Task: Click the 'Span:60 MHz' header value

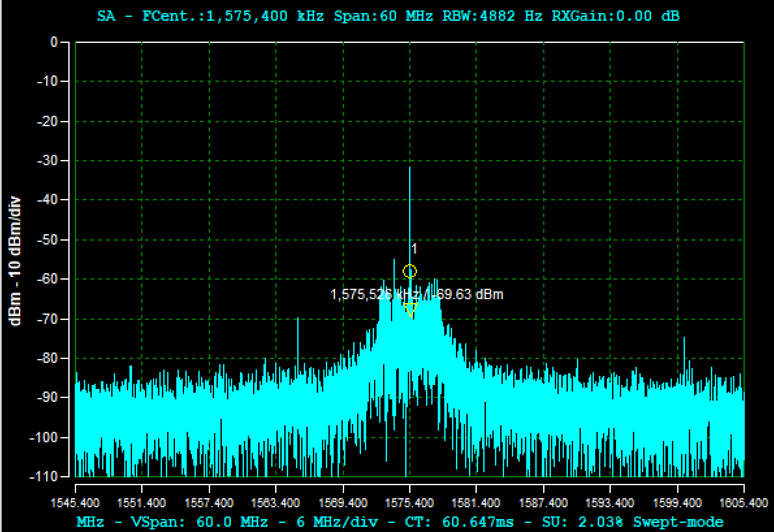Action: point(384,16)
